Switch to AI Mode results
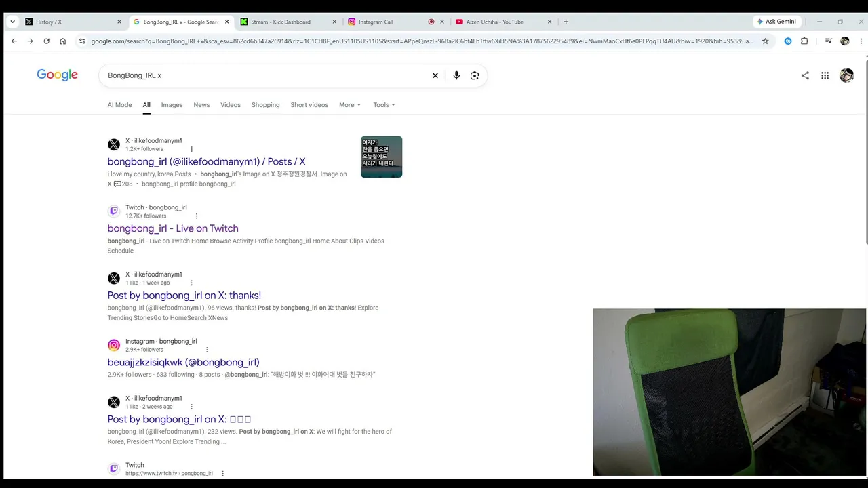Screen dimensions: 868x488 click(119, 105)
